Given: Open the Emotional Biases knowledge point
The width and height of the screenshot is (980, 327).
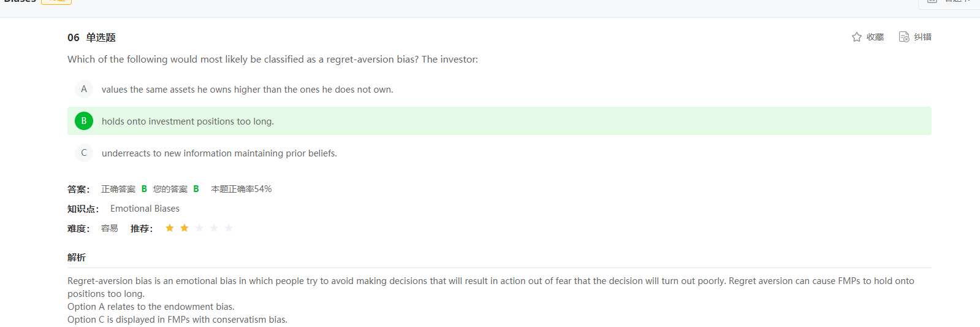Looking at the screenshot, I should (145, 209).
